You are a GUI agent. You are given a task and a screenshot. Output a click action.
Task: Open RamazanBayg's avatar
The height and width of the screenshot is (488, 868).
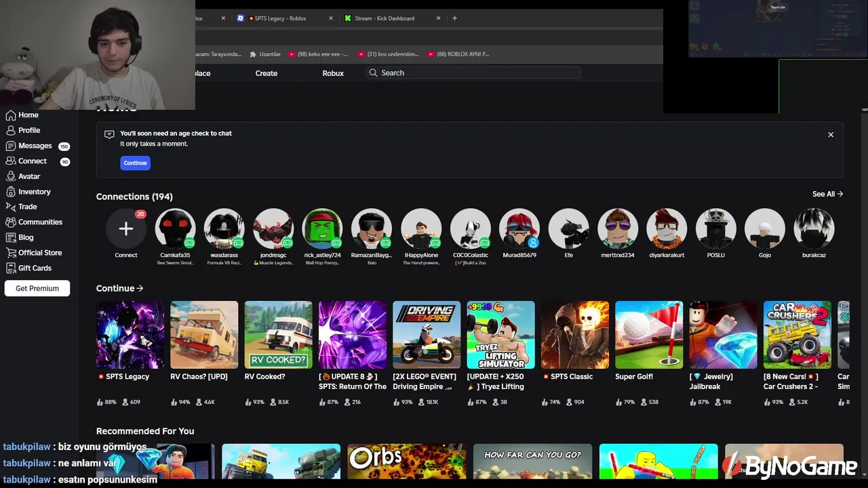pyautogui.click(x=372, y=229)
